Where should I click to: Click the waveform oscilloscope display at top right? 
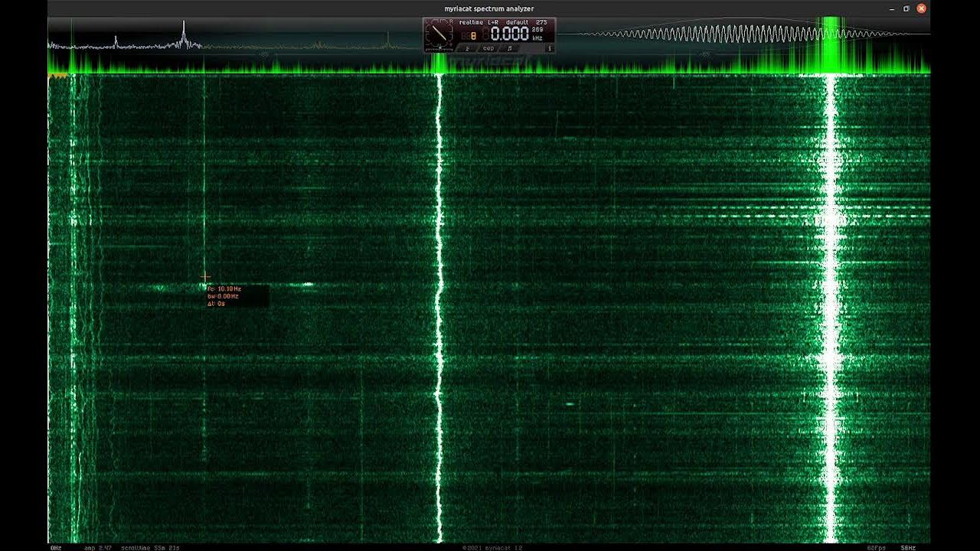click(x=743, y=34)
